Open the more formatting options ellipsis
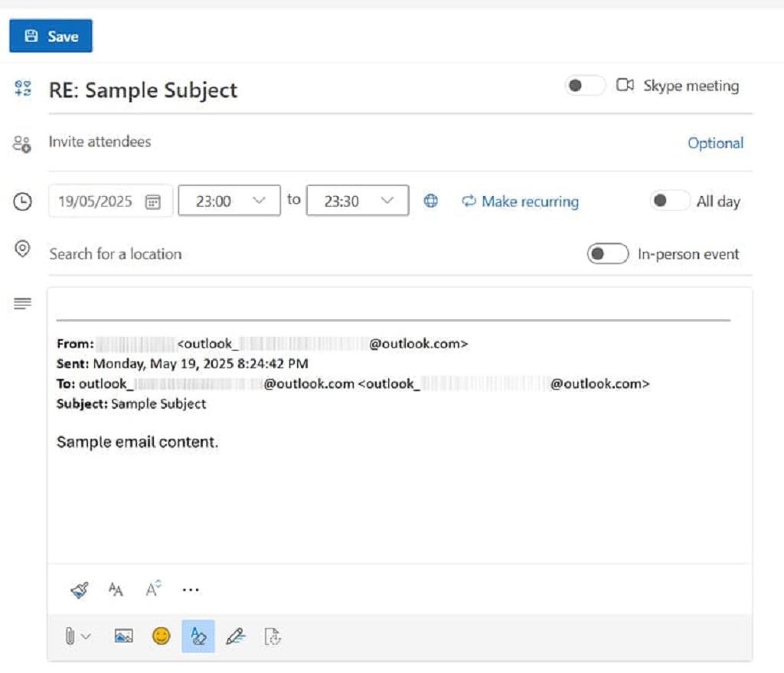The height and width of the screenshot is (673, 784). (191, 590)
